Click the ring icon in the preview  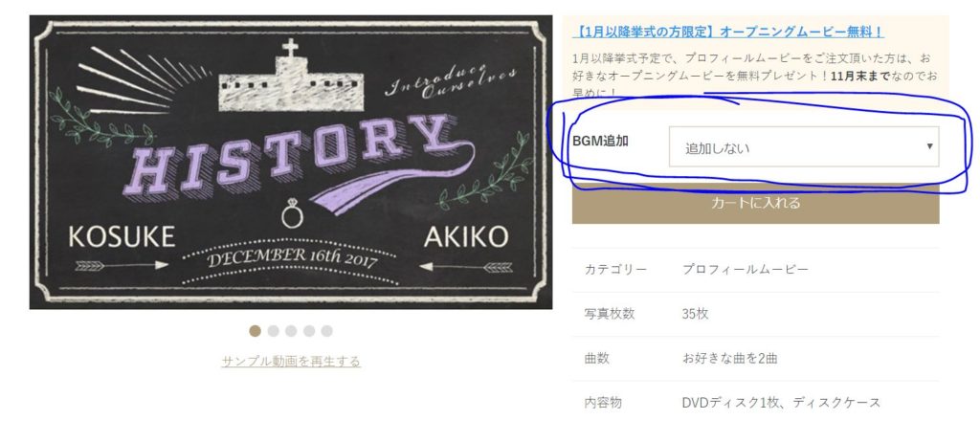point(292,214)
